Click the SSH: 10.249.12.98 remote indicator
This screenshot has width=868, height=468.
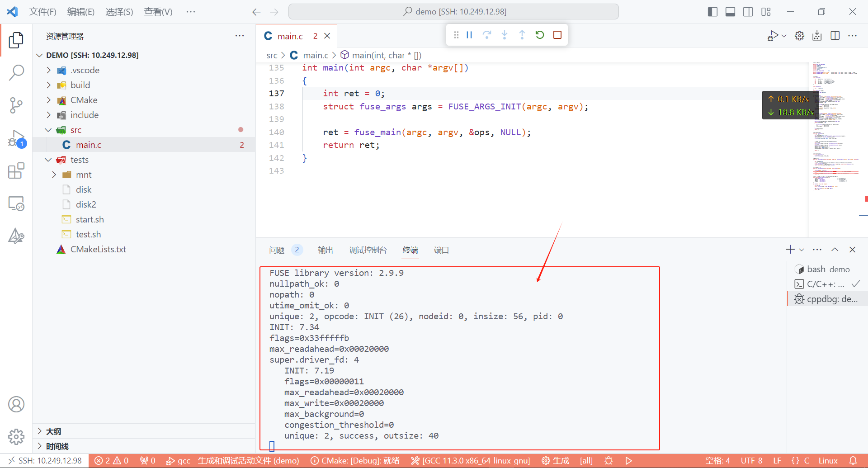pyautogui.click(x=45, y=461)
